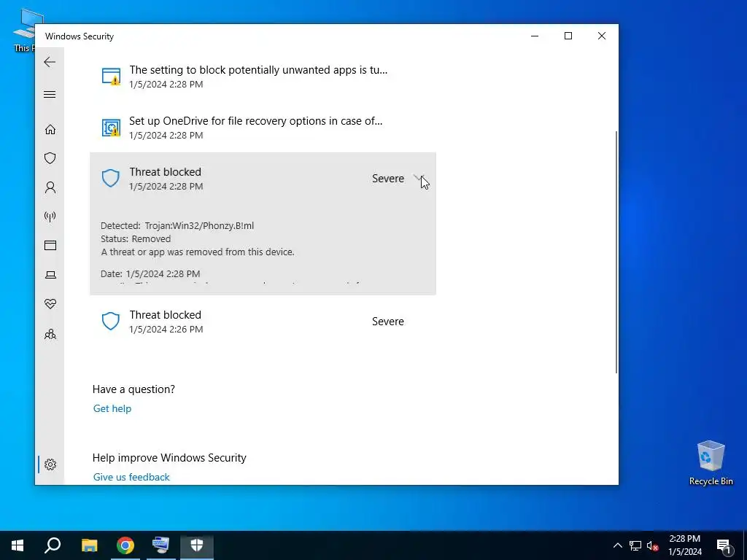Go back with the back arrow
Screen dimensions: 747x560
pos(50,62)
